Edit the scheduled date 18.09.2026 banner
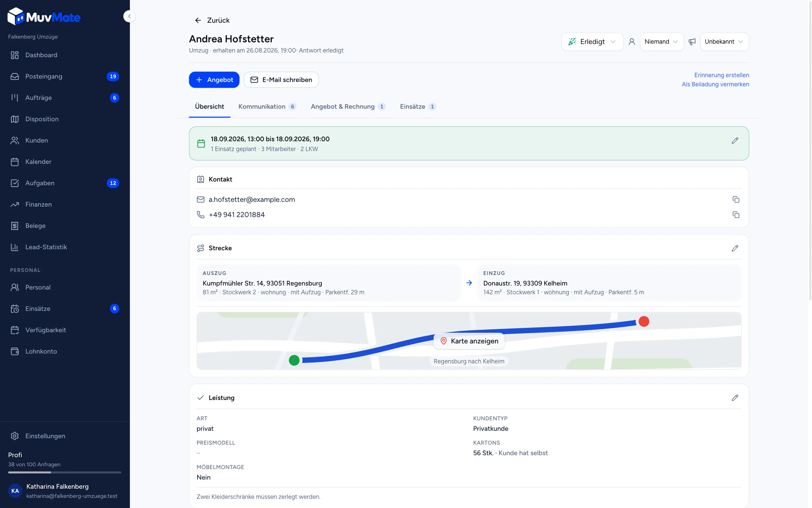812x508 pixels. tap(735, 141)
